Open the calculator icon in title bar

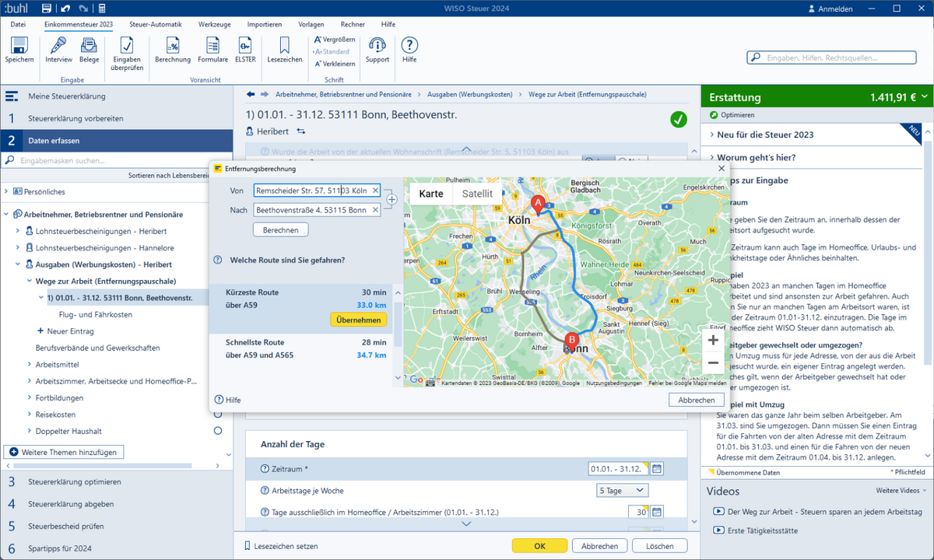point(102,9)
